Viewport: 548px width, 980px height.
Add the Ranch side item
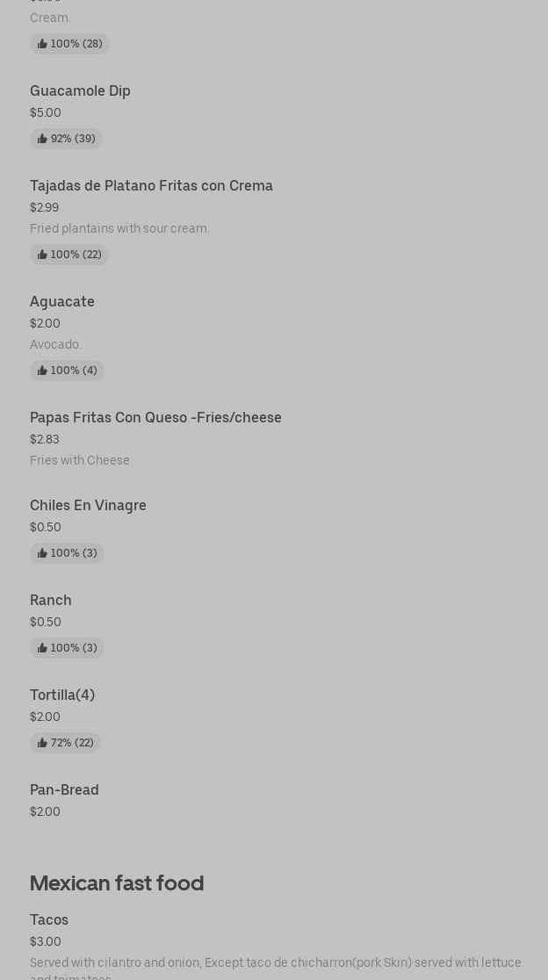51,601
